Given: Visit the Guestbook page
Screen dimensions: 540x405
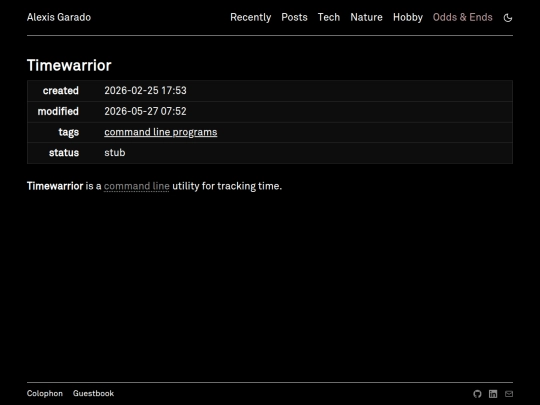Looking at the screenshot, I should click(93, 393).
